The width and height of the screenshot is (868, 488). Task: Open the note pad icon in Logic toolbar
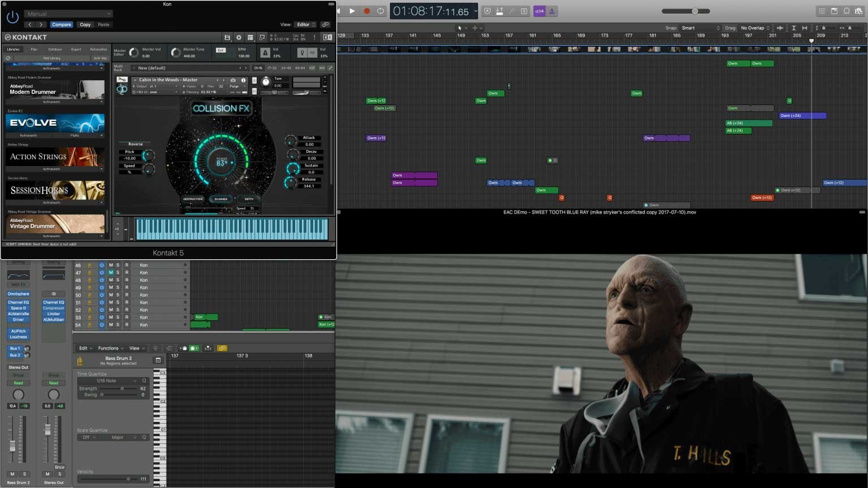click(834, 11)
